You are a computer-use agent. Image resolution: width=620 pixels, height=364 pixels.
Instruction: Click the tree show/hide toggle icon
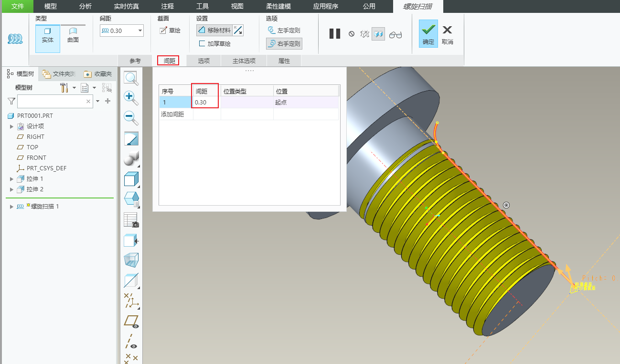[x=107, y=88]
